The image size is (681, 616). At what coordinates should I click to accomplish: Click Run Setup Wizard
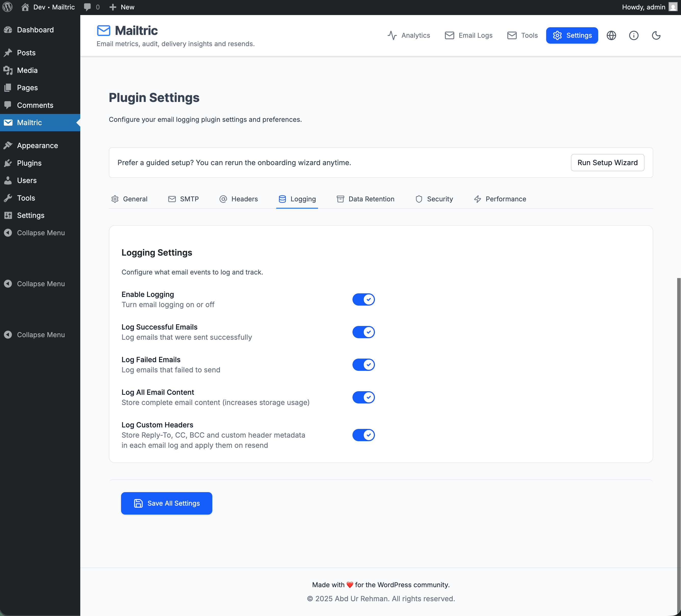pyautogui.click(x=607, y=162)
